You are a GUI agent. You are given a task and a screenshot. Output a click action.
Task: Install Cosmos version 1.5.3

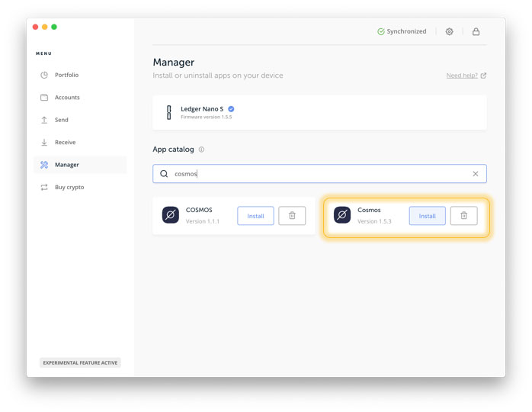427,216
